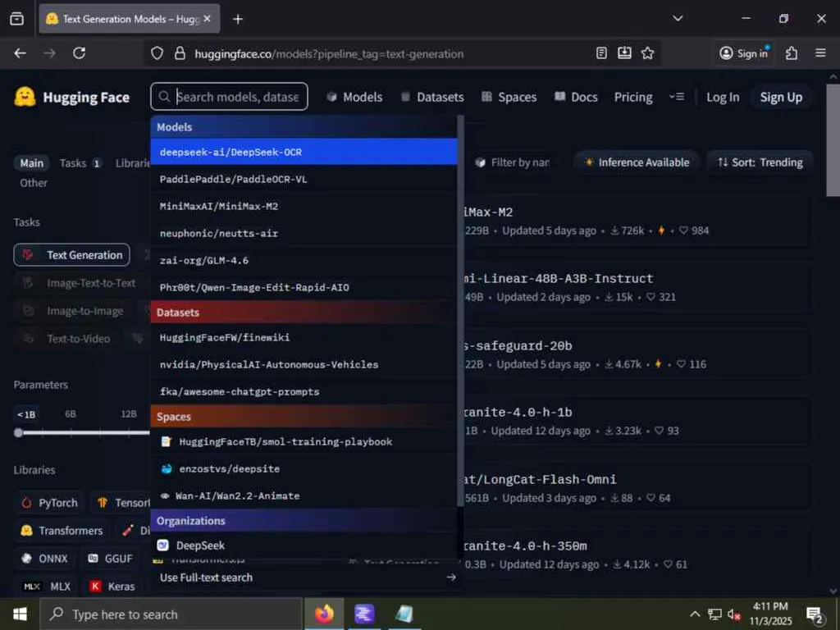Show hidden tray icons chevron
Image resolution: width=840 pixels, height=630 pixels.
click(695, 614)
